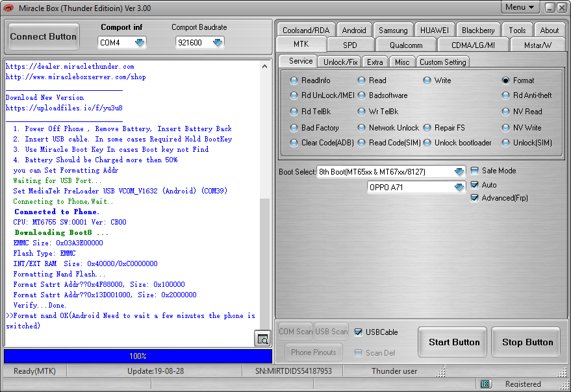This screenshot has width=571, height=392.
Task: Click the Connect Button
Action: (x=44, y=36)
